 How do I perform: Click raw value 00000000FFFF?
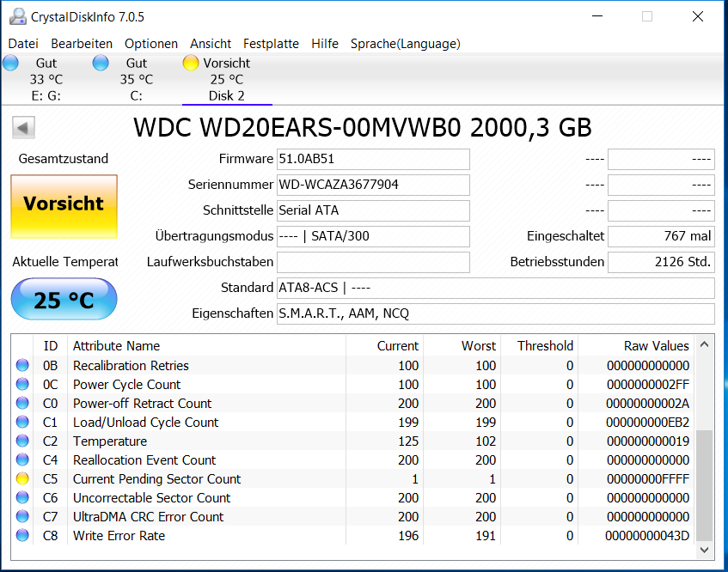coord(648,478)
